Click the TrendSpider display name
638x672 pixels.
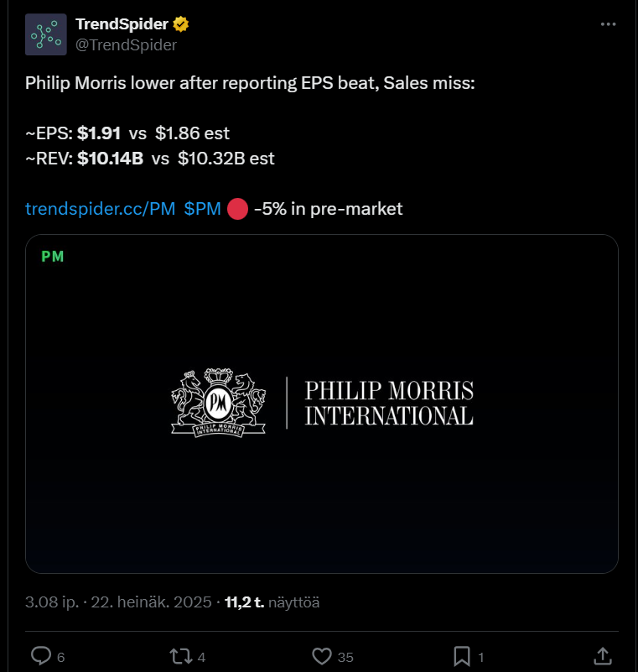[x=122, y=23]
